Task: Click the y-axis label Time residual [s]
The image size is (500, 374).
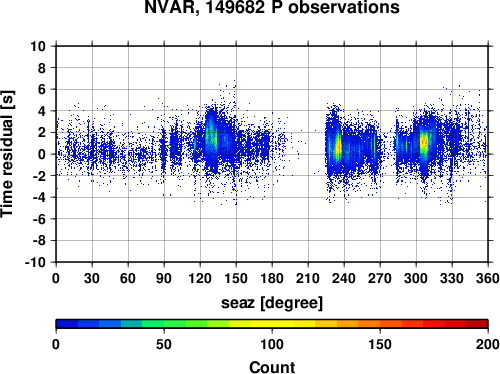Action: tap(7, 154)
